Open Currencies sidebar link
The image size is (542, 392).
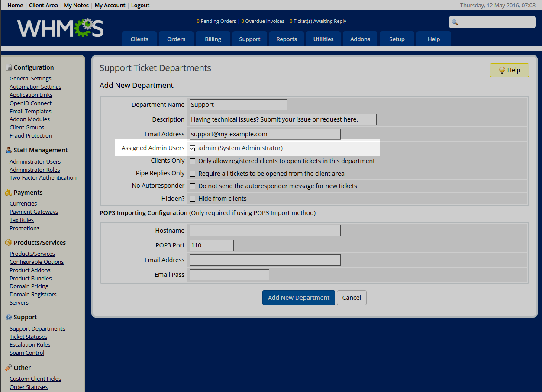23,204
